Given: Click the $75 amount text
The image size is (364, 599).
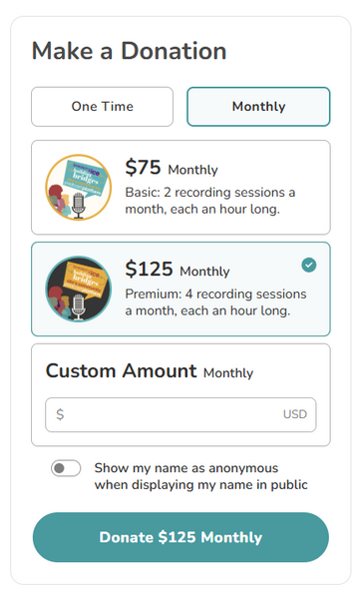Looking at the screenshot, I should tap(143, 168).
